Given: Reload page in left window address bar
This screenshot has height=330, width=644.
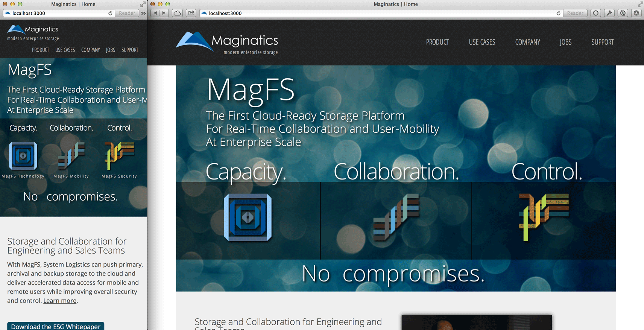Looking at the screenshot, I should (x=110, y=13).
